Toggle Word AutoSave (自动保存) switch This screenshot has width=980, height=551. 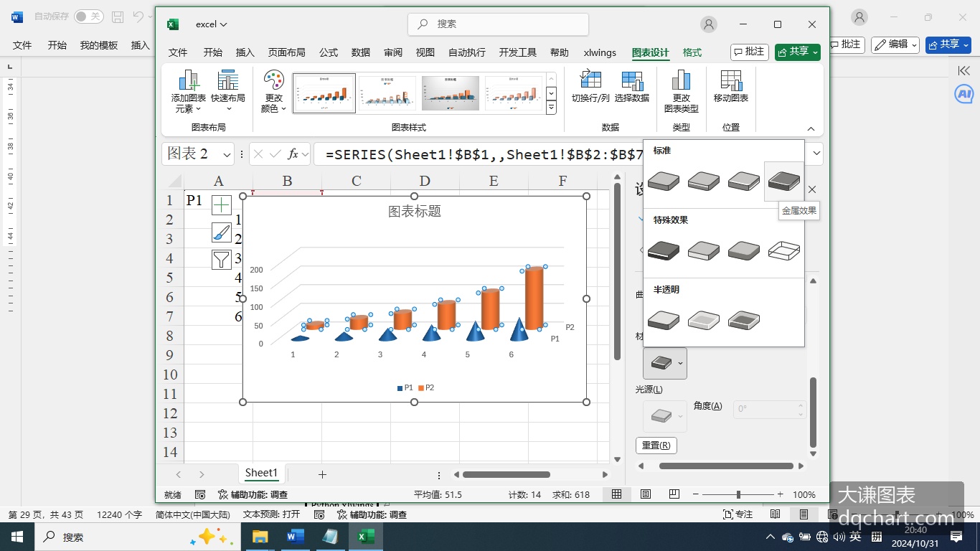pyautogui.click(x=88, y=17)
